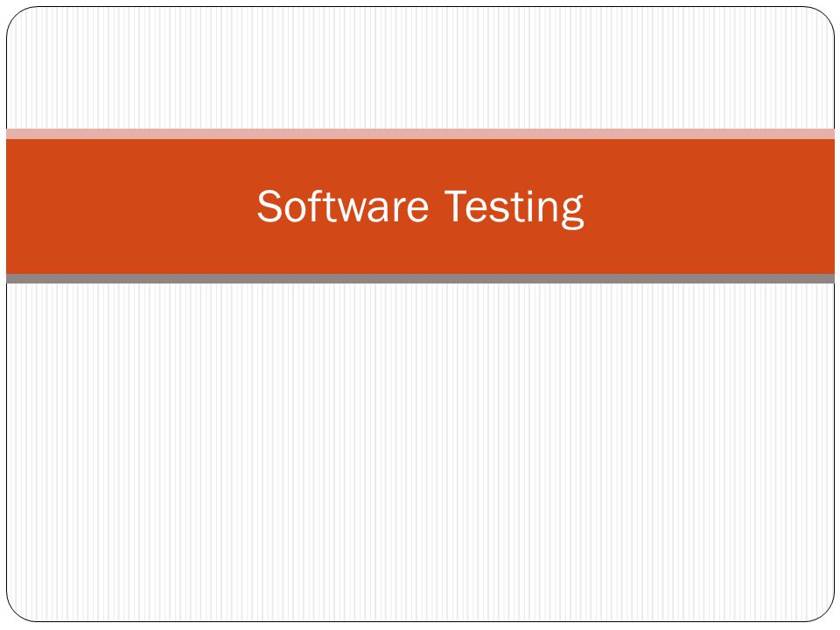The image size is (840, 630).
Task: Select the word "Software" in the title
Action: coord(343,206)
